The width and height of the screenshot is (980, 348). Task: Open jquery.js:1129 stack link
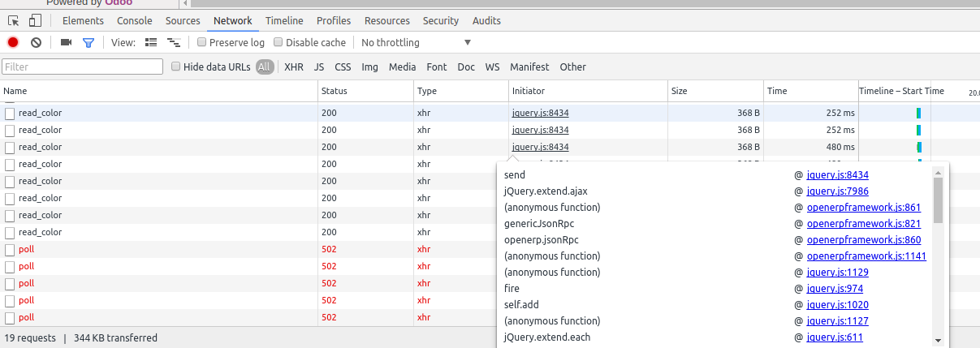(x=837, y=272)
